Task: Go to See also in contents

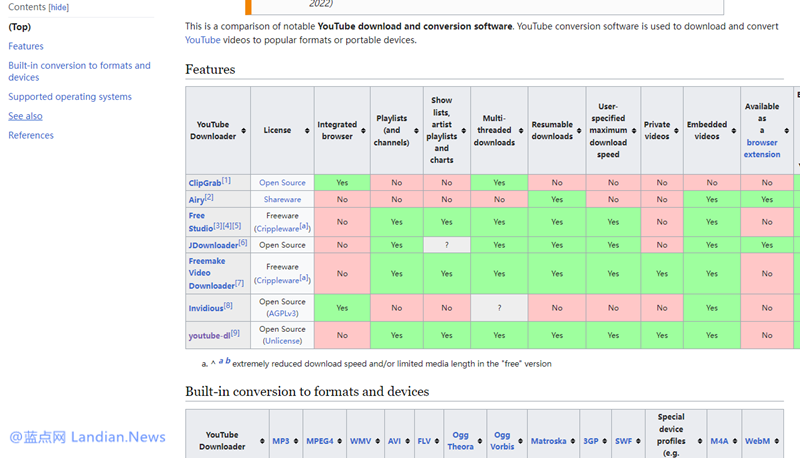Action: 25,116
